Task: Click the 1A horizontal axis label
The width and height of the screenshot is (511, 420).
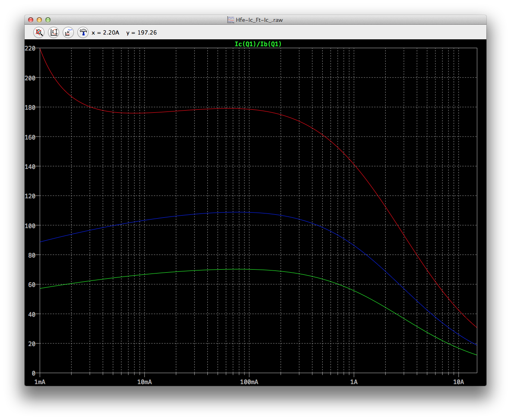Action: point(354,382)
